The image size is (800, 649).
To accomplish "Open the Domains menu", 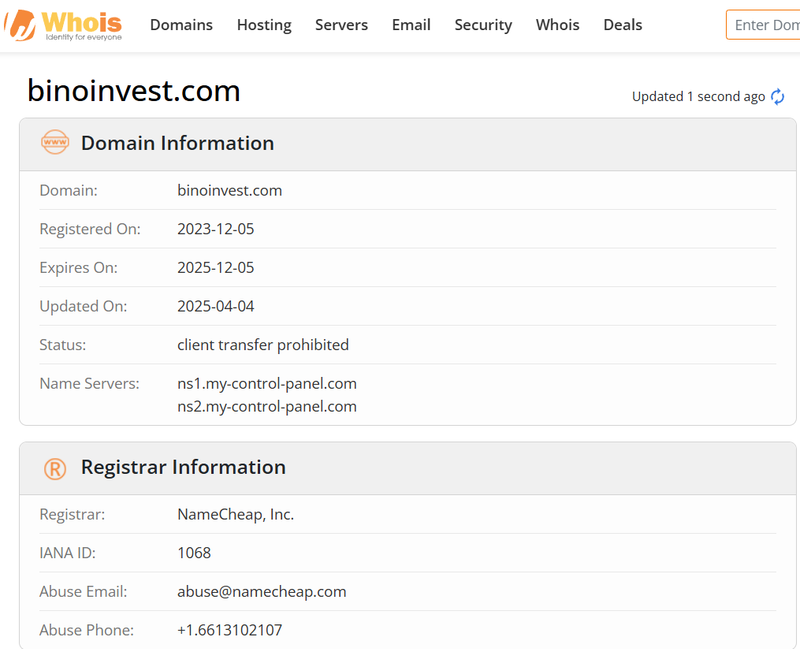I will coord(181,25).
